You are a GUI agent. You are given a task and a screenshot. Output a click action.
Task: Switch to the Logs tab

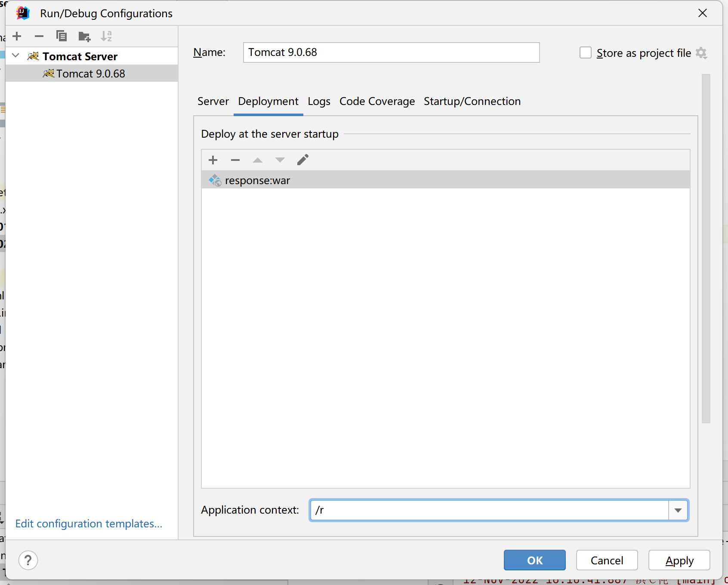[x=319, y=101]
